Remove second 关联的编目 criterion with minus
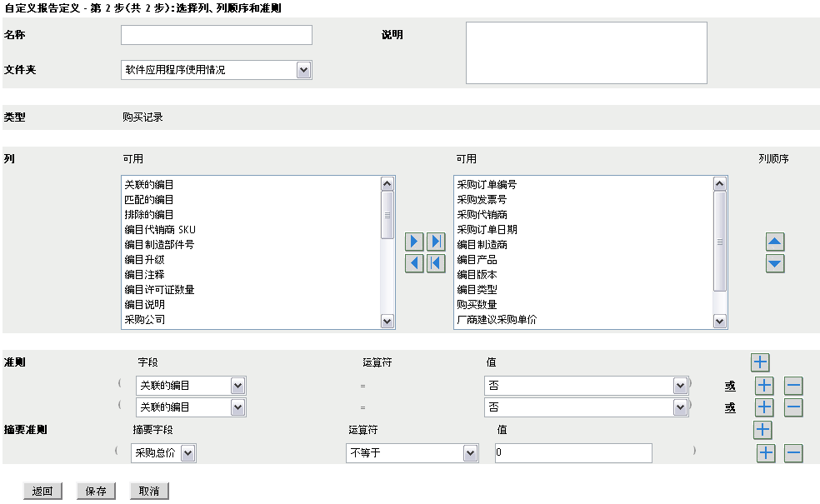Screen dimensions: 820x504 [x=793, y=407]
